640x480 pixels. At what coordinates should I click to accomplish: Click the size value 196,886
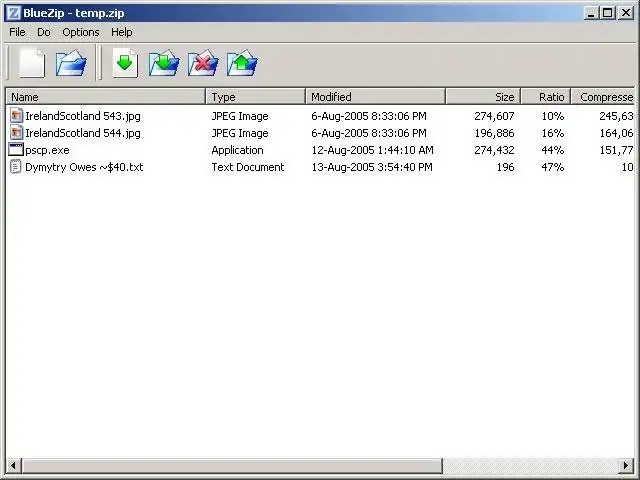[x=494, y=133]
